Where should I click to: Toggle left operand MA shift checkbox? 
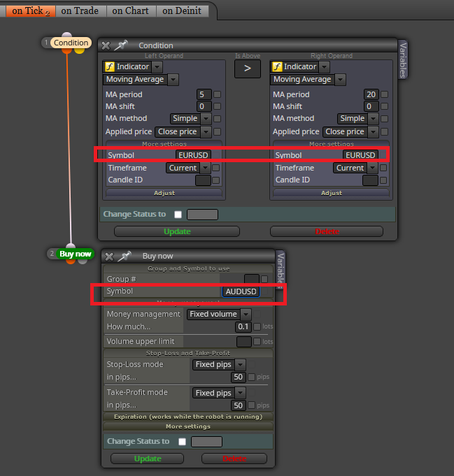pos(217,106)
